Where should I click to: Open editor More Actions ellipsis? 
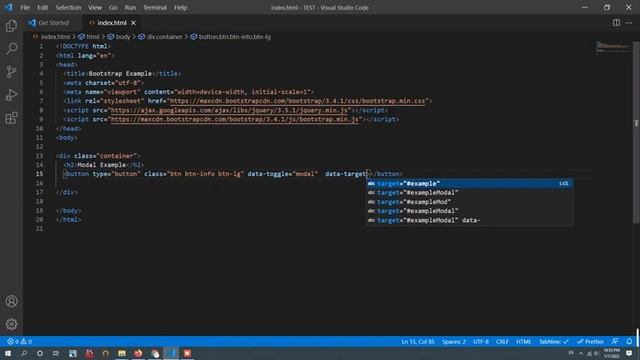tap(629, 23)
